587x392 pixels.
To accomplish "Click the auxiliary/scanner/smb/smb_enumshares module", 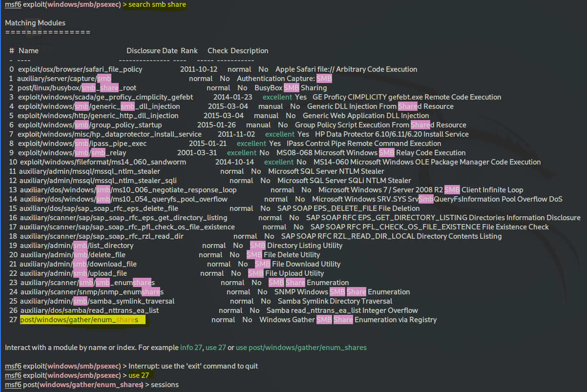I will coord(87,283).
